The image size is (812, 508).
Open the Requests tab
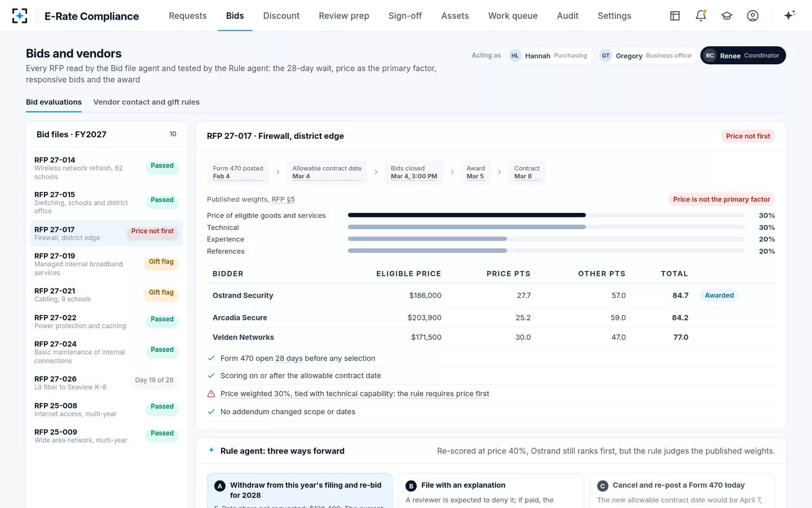point(188,16)
